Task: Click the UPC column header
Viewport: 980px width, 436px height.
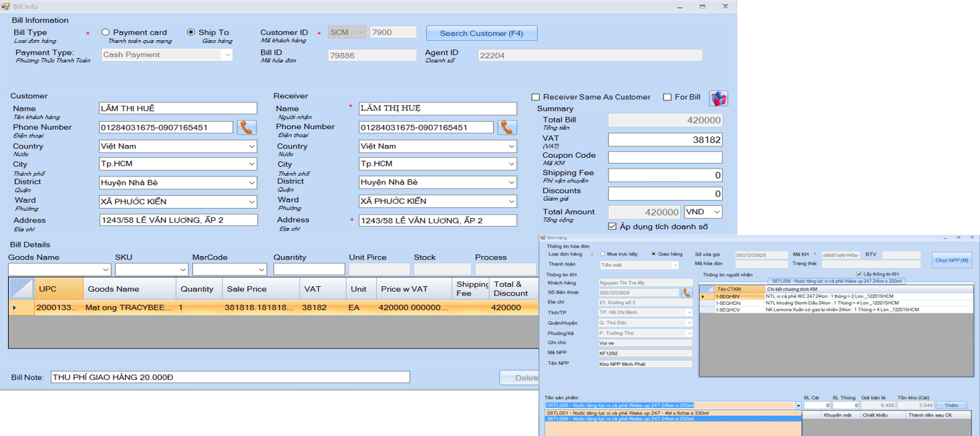Action: pyautogui.click(x=58, y=289)
